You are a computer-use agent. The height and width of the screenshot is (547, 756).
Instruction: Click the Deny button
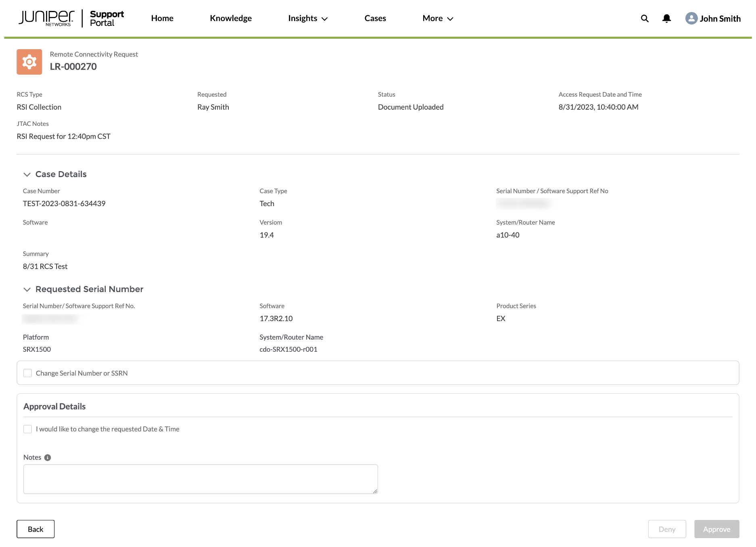(667, 529)
